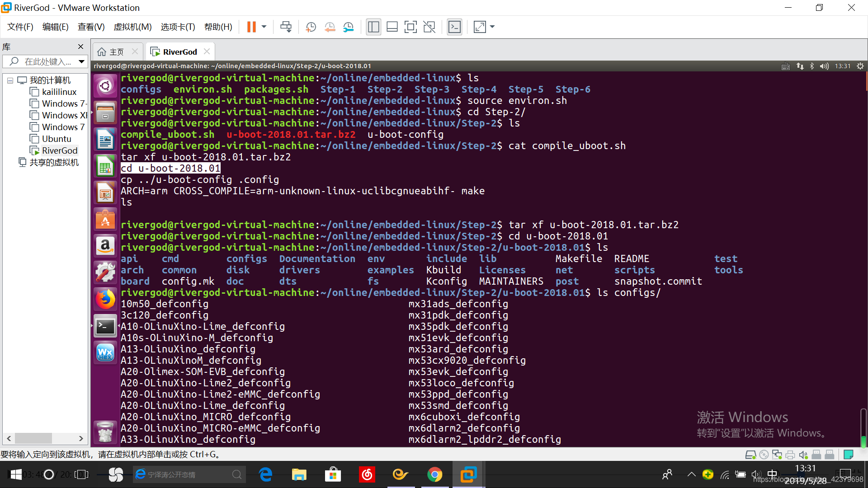This screenshot has width=868, height=488.
Task: Click the VMware pause button in toolbar
Action: click(250, 28)
